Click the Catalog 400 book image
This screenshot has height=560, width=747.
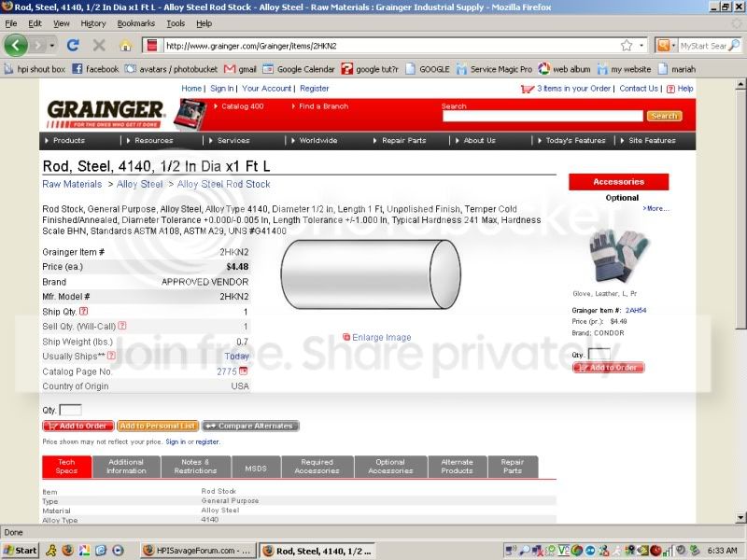[x=190, y=114]
